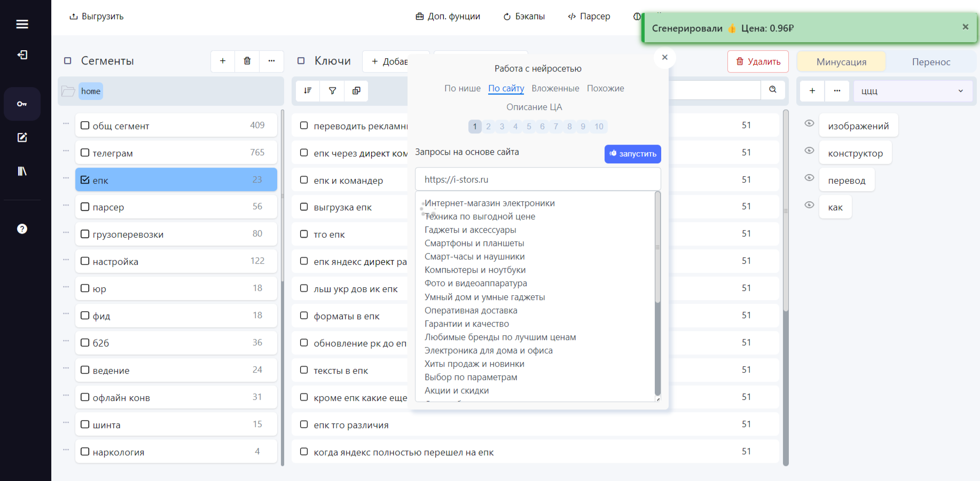Check the общ сегмент checkbox
Image resolution: width=980 pixels, height=481 pixels.
click(85, 125)
